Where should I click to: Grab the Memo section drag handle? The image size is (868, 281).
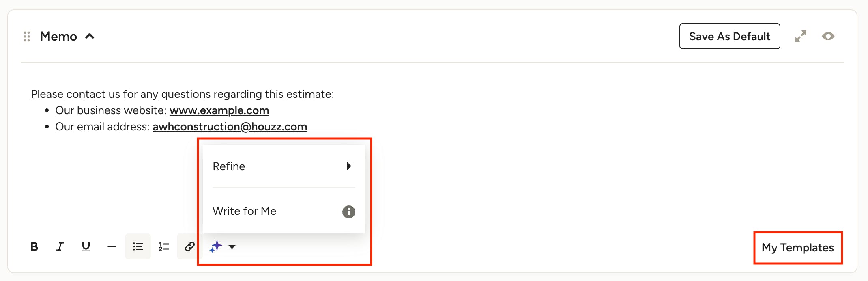pos(27,37)
